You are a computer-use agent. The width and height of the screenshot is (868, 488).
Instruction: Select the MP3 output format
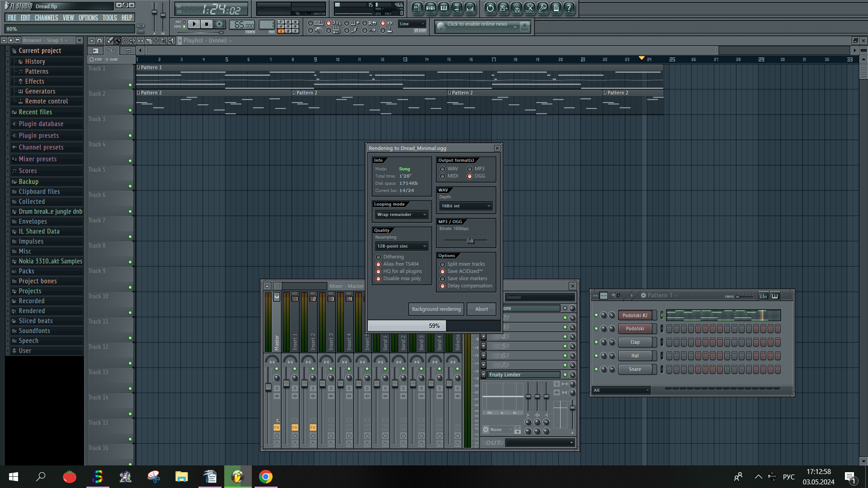point(470,169)
